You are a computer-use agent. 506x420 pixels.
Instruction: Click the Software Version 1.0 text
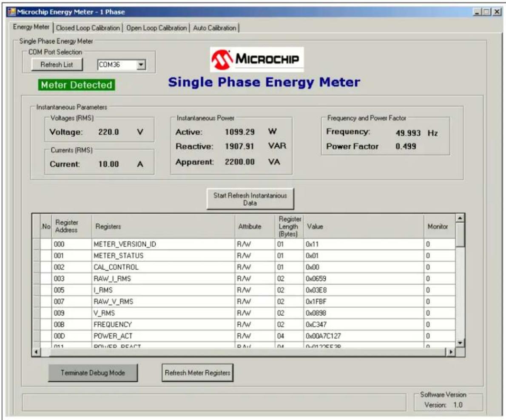pos(443,405)
